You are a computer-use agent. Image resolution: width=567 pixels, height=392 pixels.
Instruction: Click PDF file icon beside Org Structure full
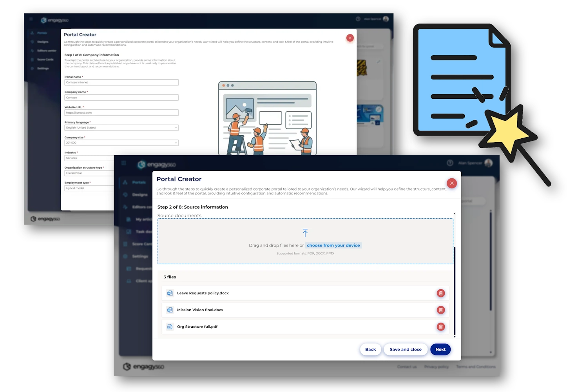tap(170, 327)
